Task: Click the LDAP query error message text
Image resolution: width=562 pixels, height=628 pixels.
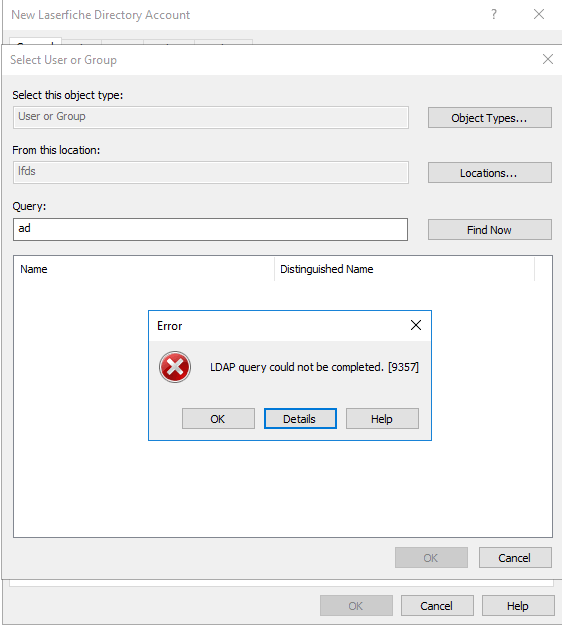Action: (x=314, y=367)
